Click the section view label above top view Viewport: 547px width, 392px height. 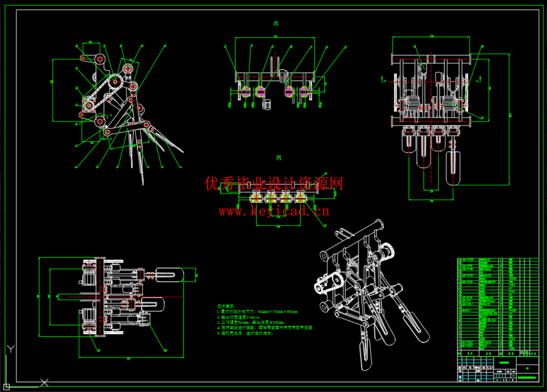275,22
